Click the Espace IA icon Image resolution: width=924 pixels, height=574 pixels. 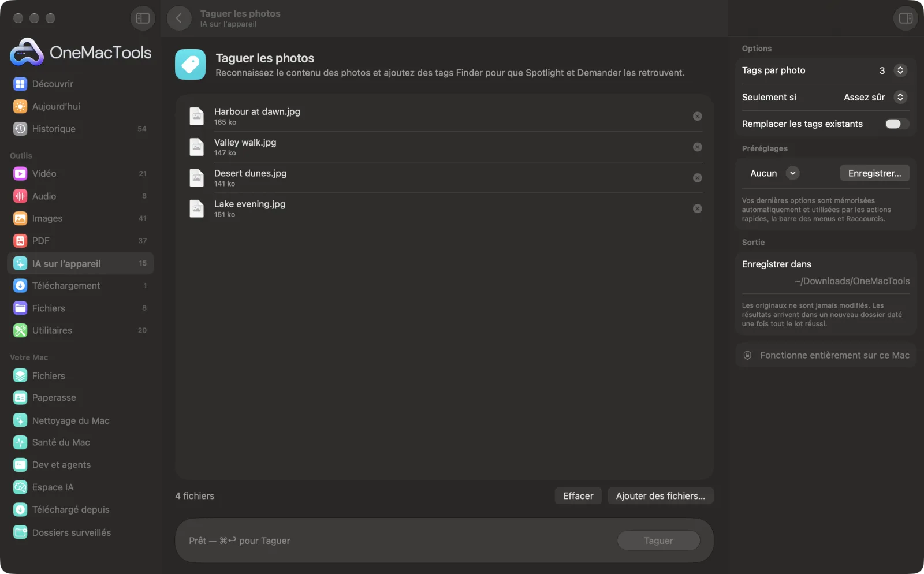pos(20,487)
